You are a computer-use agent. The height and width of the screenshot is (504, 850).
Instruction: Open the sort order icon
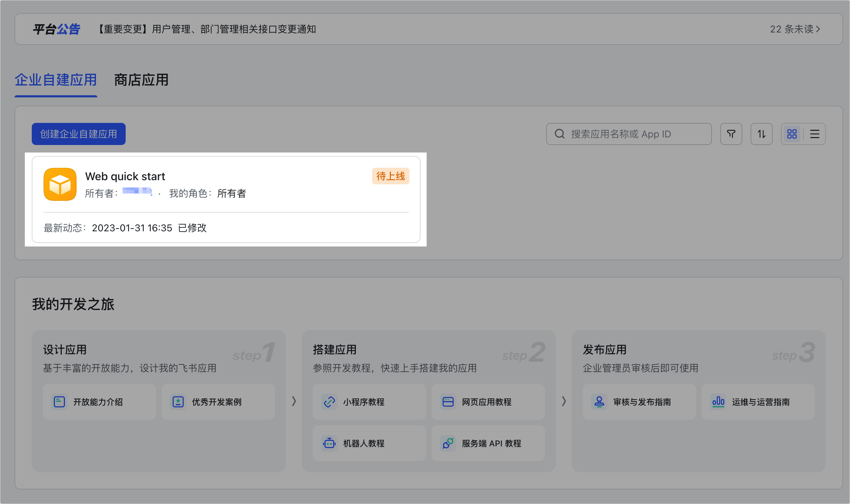pyautogui.click(x=761, y=134)
